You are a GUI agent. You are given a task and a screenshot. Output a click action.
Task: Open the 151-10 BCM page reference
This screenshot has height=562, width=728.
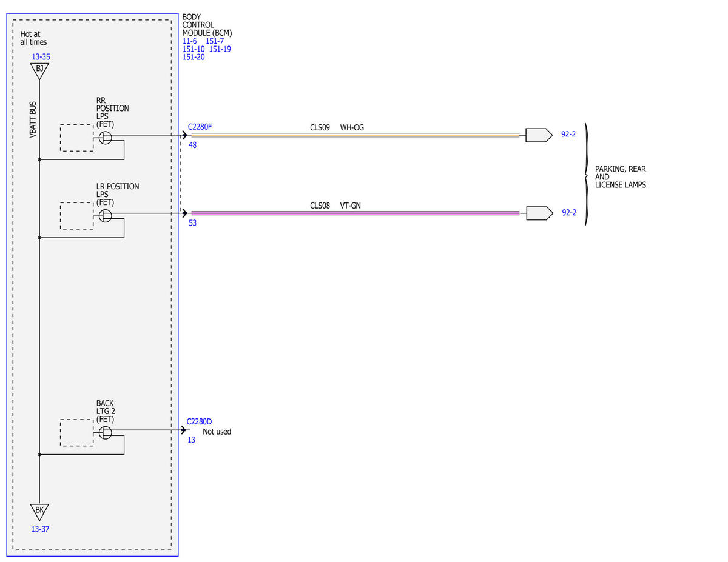coord(194,49)
